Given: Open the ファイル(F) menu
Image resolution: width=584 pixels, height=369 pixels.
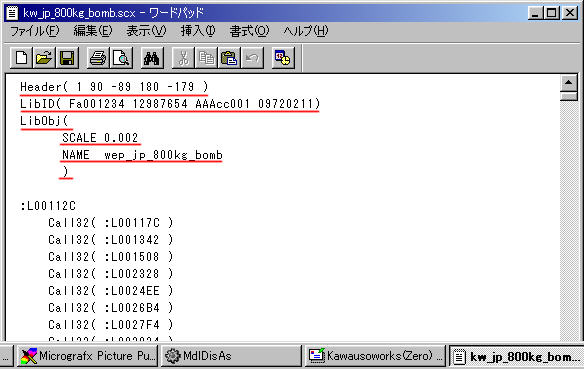Looking at the screenshot, I should point(34,31).
